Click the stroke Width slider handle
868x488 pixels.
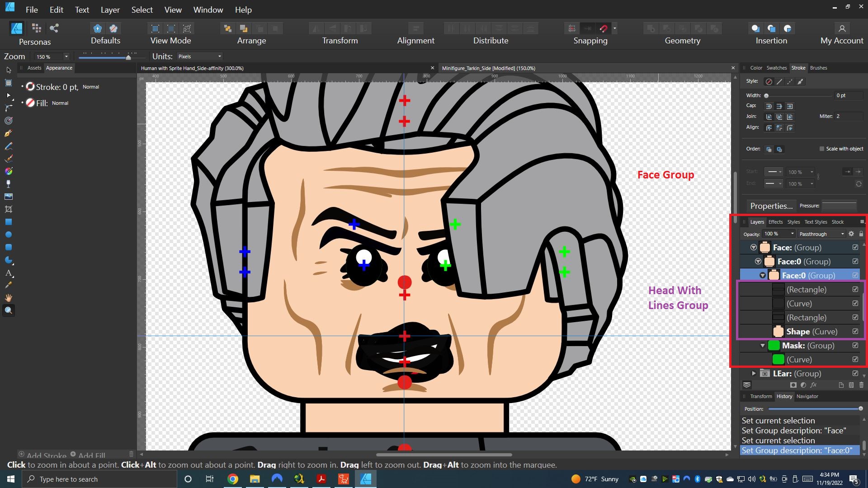pos(766,96)
